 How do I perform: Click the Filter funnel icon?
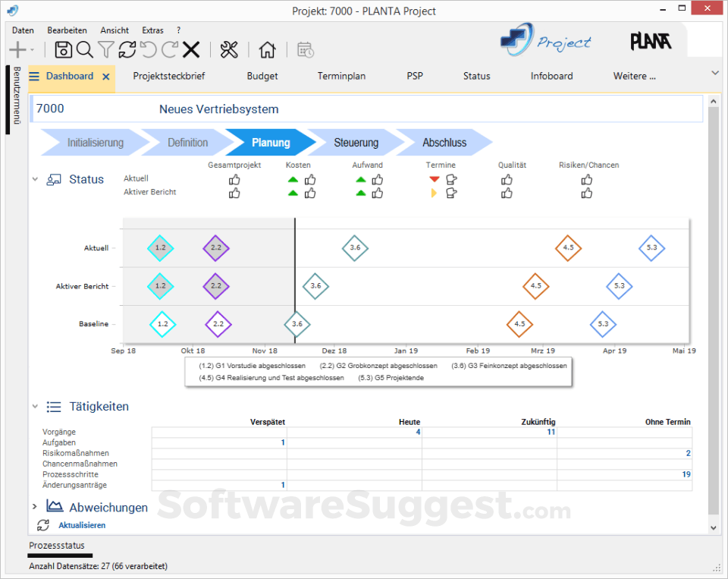coord(106,49)
